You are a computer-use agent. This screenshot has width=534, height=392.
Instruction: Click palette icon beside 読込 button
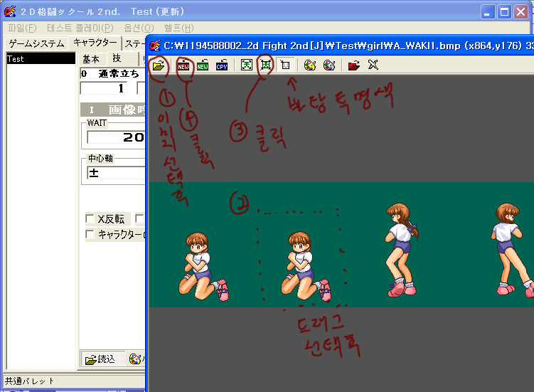(x=135, y=359)
